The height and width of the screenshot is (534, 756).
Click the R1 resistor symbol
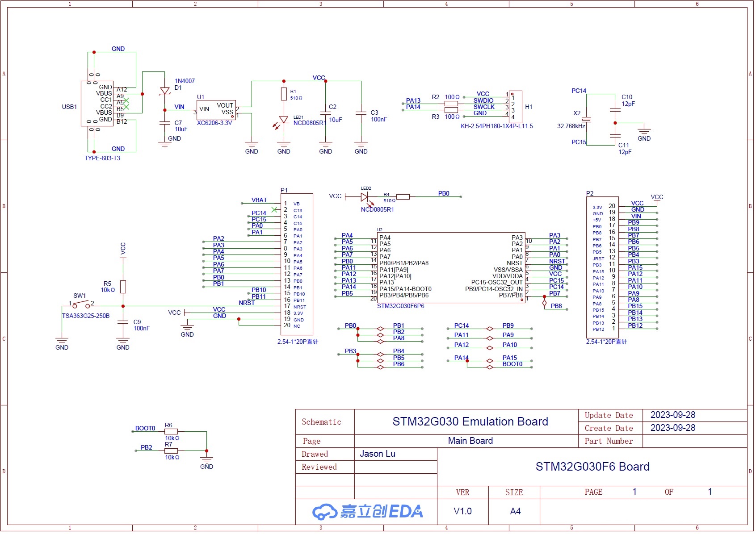(x=284, y=94)
